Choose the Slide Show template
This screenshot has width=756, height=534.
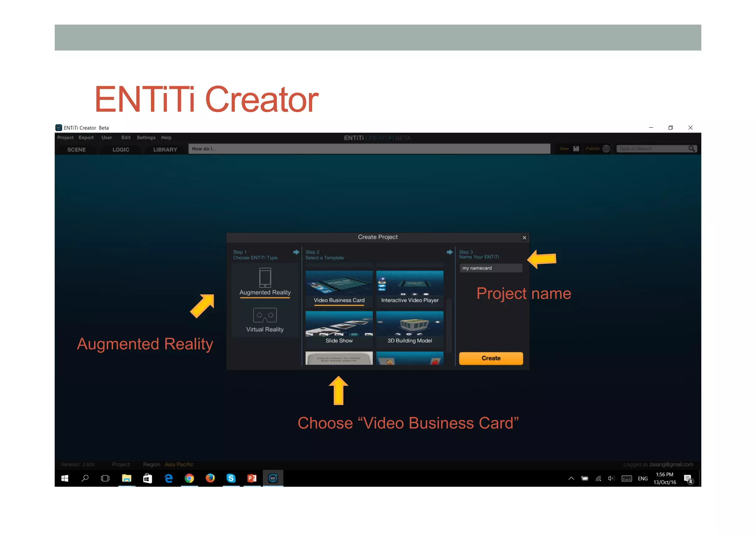(339, 328)
